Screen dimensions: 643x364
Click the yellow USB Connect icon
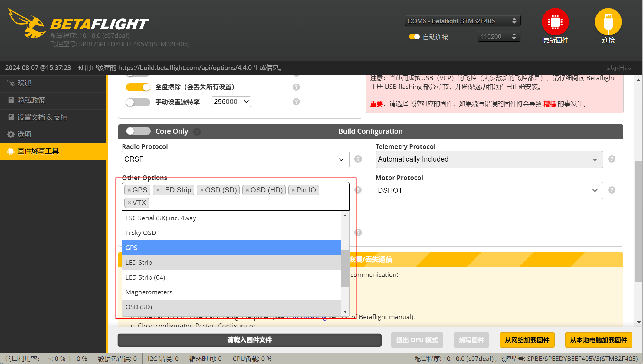click(x=608, y=22)
